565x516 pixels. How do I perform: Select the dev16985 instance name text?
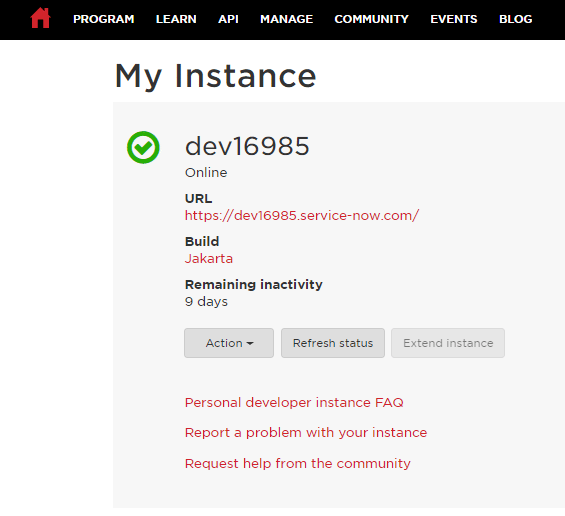[x=247, y=146]
